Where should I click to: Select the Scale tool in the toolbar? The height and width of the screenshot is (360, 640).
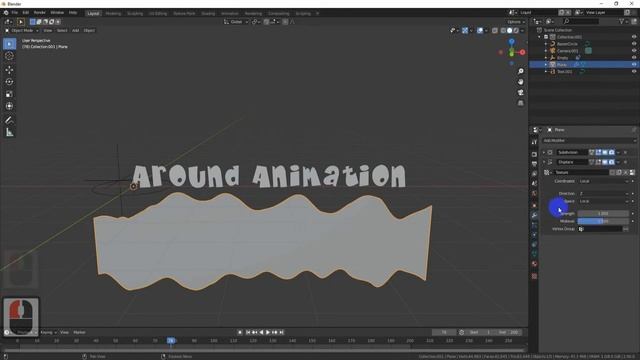pos(9,94)
